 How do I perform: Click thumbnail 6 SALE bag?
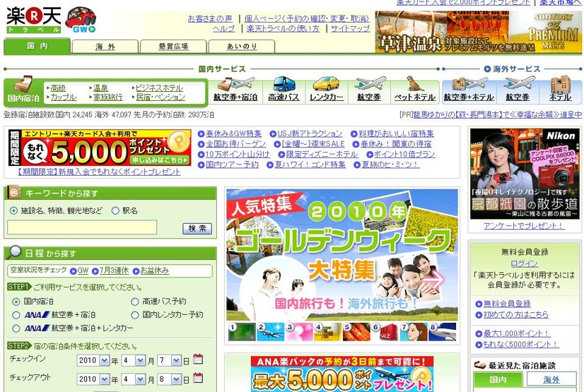pyautogui.click(x=385, y=332)
